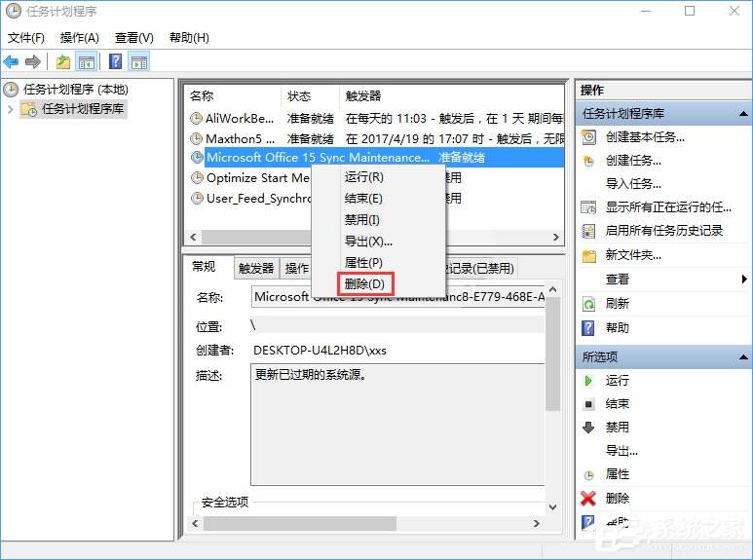Click the task list horizontal scrollbar right arrow
753x560 pixels.
click(556, 237)
